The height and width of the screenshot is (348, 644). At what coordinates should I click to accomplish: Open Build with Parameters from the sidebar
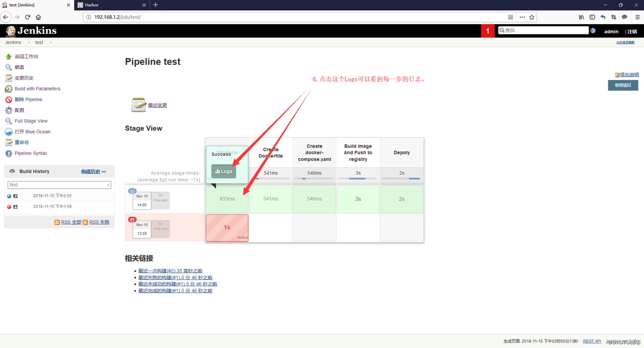pos(37,89)
